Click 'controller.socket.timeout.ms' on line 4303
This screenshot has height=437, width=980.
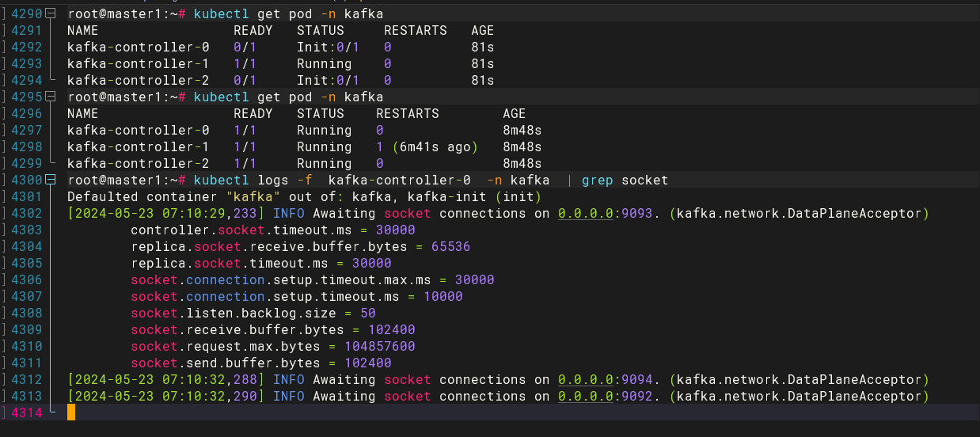pyautogui.click(x=241, y=230)
